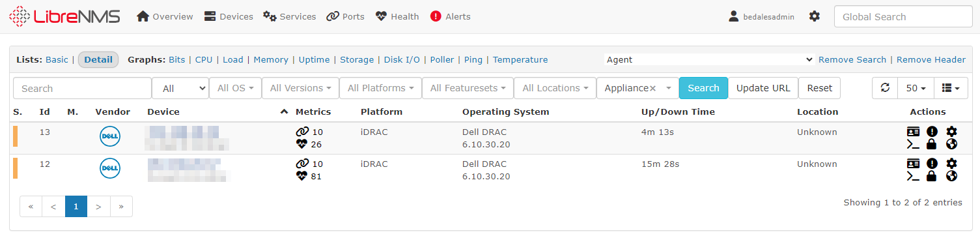The width and height of the screenshot is (980, 238).
Task: Open health sensors icon for device 12
Action: (x=301, y=176)
